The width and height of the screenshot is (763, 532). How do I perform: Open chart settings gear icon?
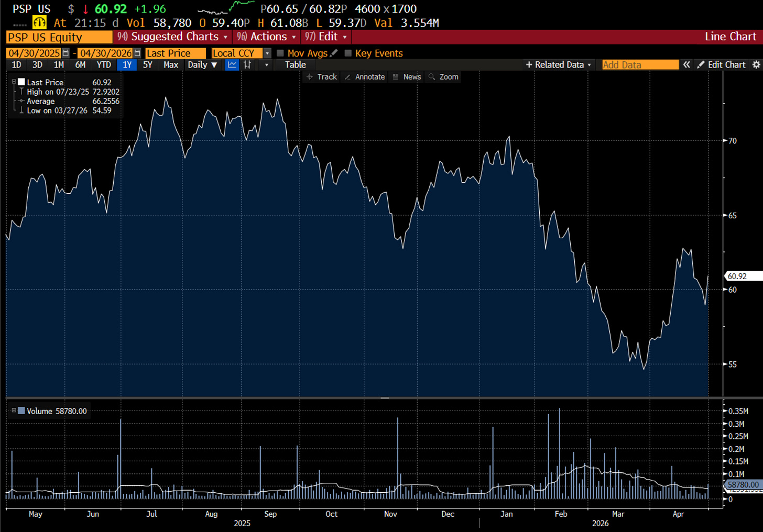[756, 65]
